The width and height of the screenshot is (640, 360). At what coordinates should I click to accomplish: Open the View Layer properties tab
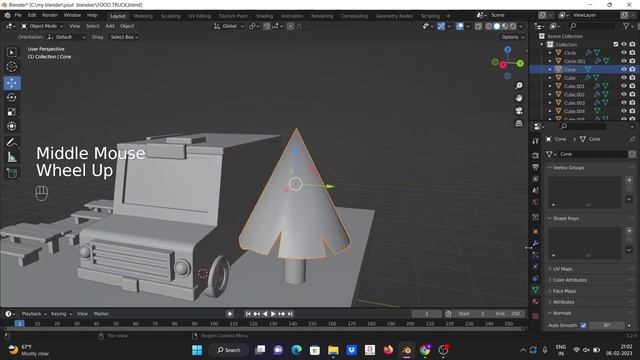536,179
